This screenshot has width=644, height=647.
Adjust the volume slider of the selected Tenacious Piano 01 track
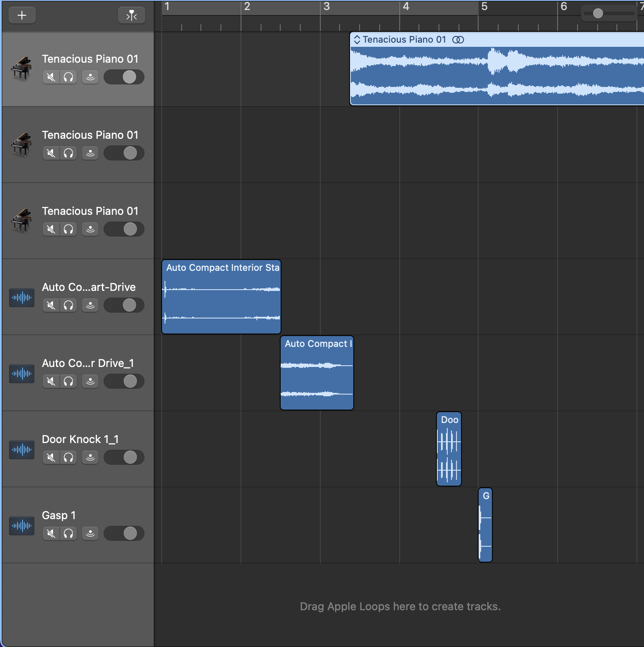(124, 77)
